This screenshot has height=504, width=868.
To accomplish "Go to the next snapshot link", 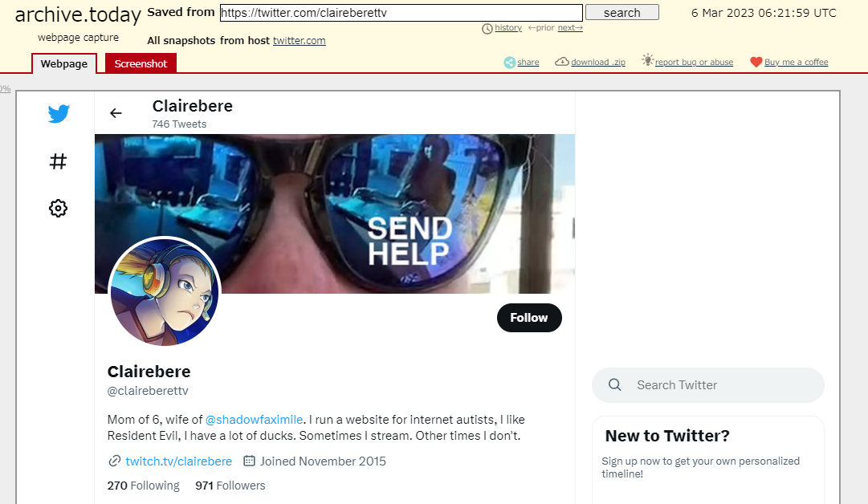I will pos(570,27).
